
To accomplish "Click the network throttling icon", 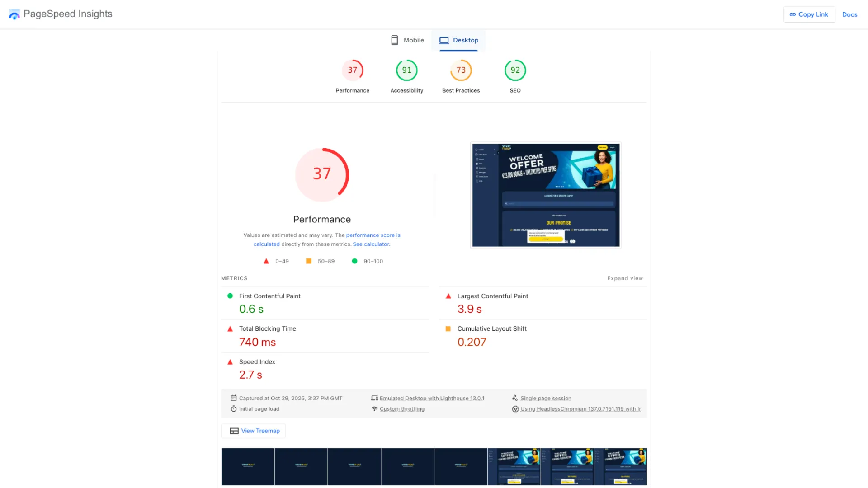I will [x=375, y=408].
